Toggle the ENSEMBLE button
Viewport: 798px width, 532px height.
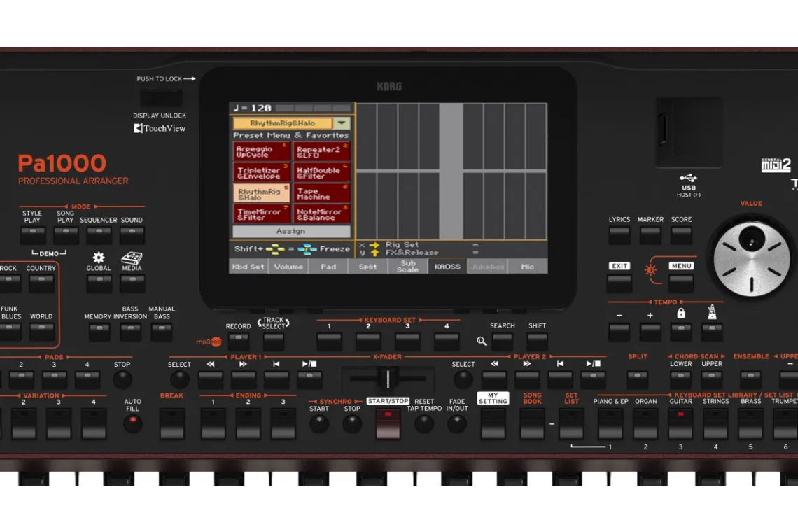point(750,380)
